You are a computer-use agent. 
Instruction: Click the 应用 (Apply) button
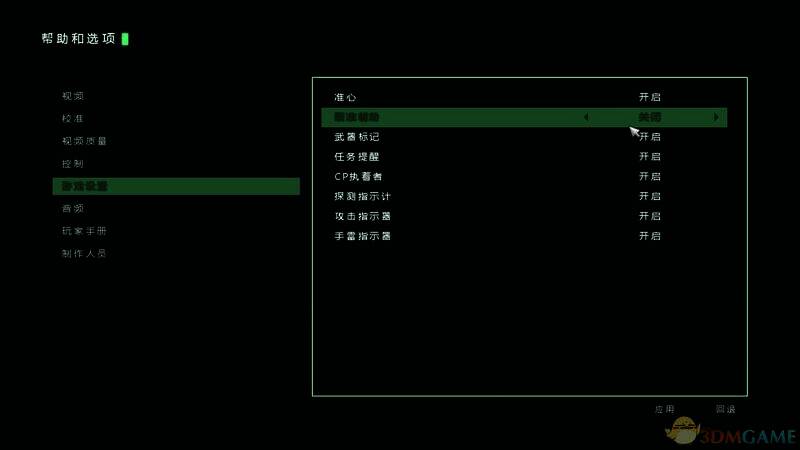coord(665,409)
